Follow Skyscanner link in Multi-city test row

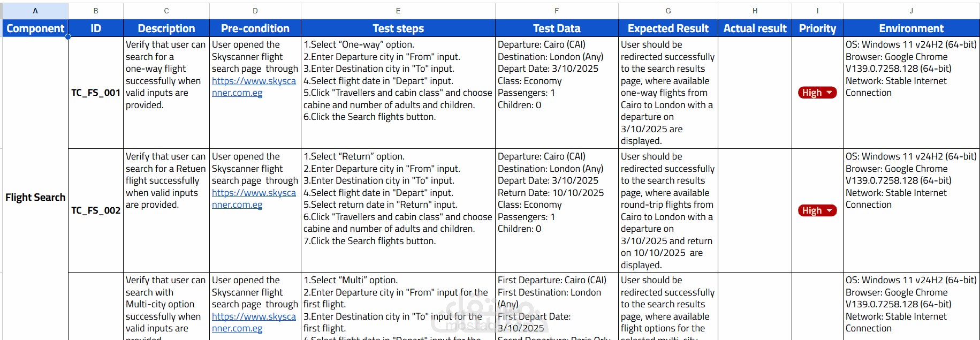[x=254, y=322]
